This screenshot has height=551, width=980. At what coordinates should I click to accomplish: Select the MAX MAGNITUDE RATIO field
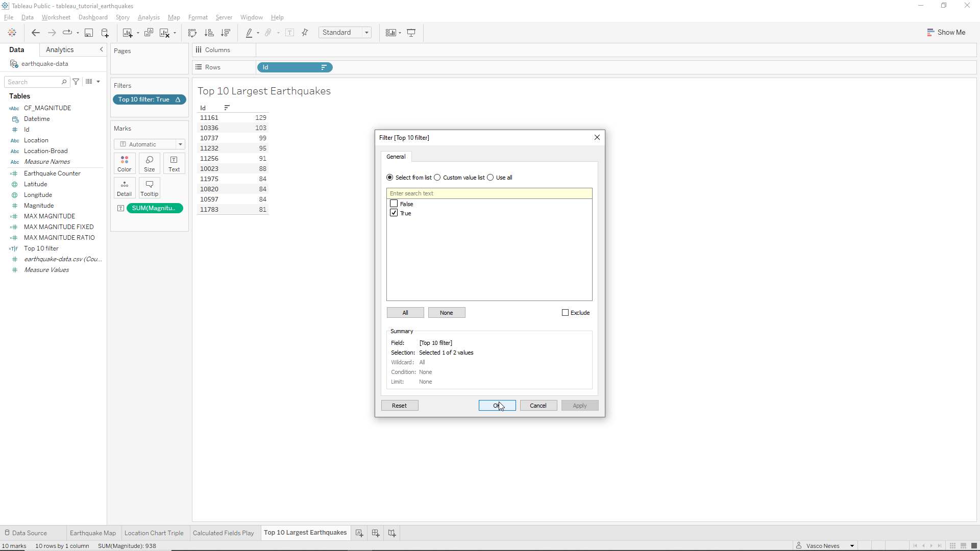[x=59, y=238]
